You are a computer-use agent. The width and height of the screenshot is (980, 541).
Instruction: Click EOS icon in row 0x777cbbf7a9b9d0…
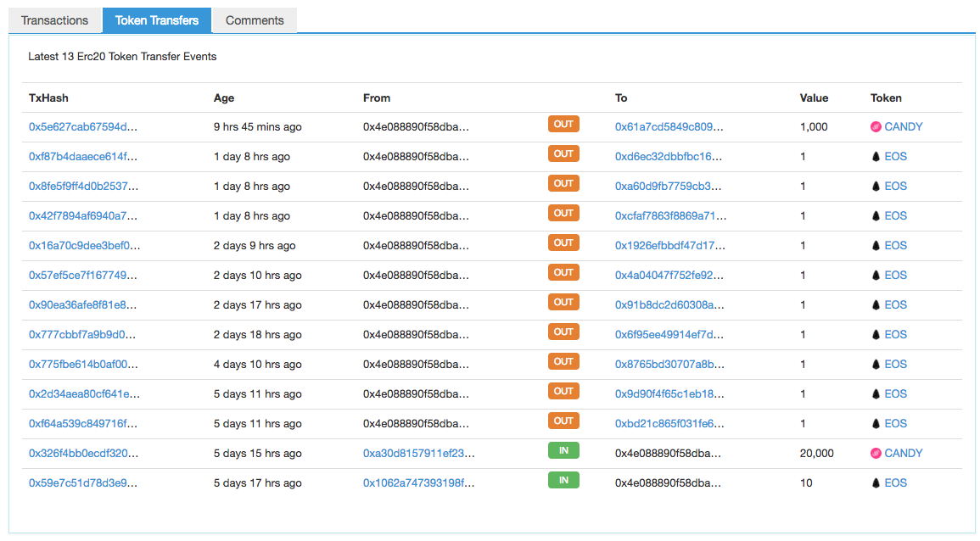pyautogui.click(x=876, y=335)
